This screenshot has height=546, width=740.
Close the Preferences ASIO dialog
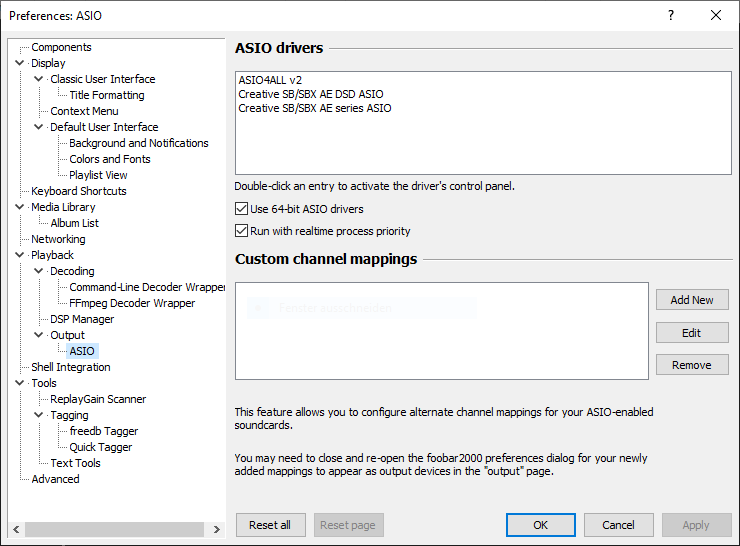(x=716, y=15)
